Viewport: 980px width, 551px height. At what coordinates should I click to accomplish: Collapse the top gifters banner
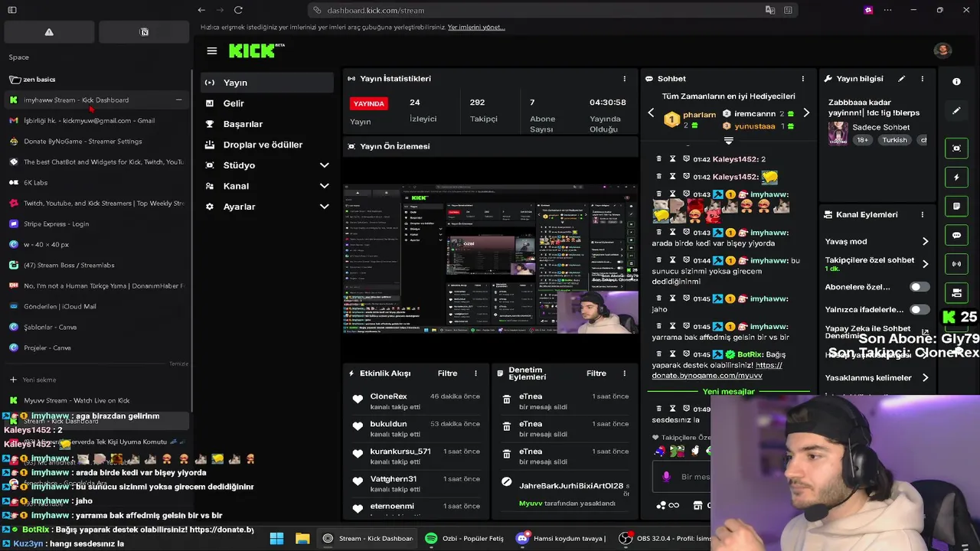point(728,141)
